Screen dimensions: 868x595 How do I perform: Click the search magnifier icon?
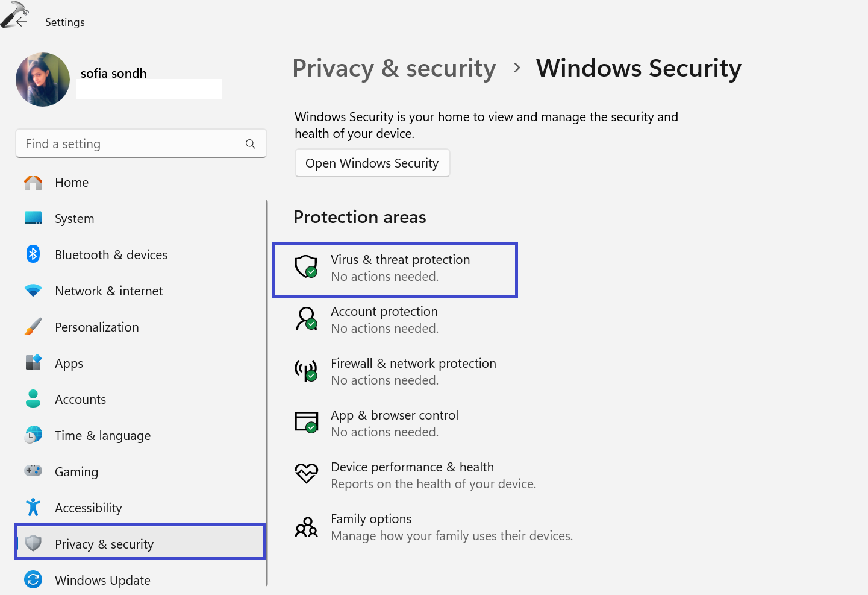(x=251, y=144)
